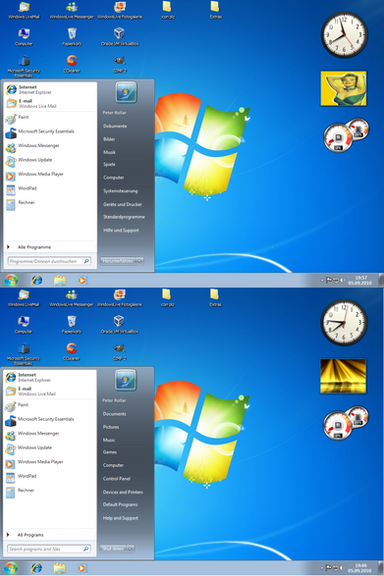Click the user picture above Peter Rollar in the English Start menu
The width and height of the screenshot is (384, 576).
[126, 379]
